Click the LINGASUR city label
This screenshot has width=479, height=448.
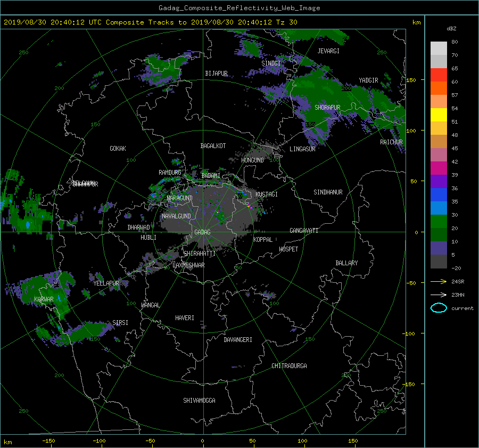[x=302, y=149]
